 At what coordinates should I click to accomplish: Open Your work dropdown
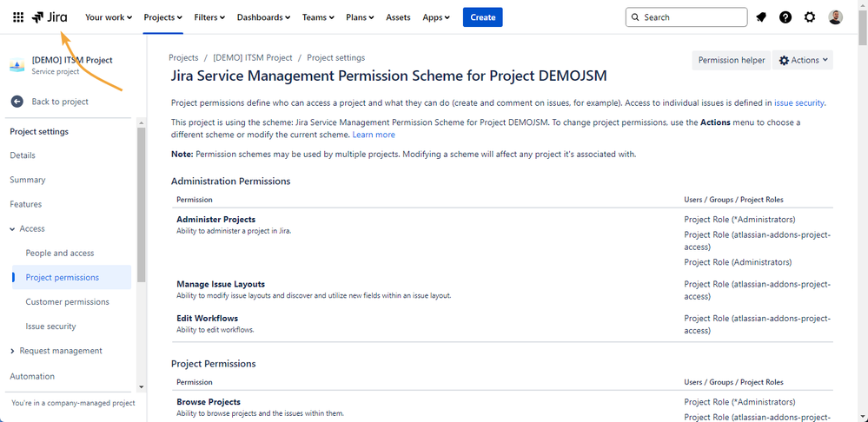pyautogui.click(x=109, y=17)
